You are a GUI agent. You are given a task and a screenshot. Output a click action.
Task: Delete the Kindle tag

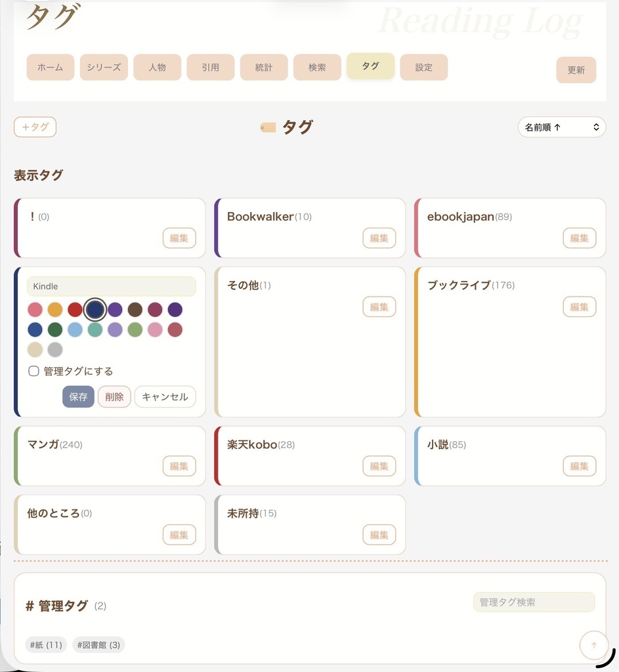114,397
